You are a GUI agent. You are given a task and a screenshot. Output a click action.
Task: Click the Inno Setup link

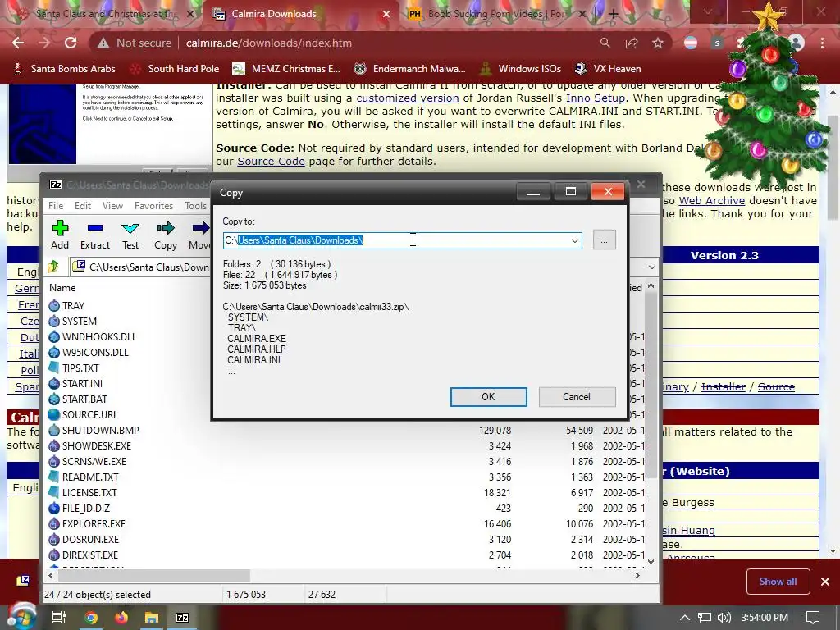click(596, 98)
